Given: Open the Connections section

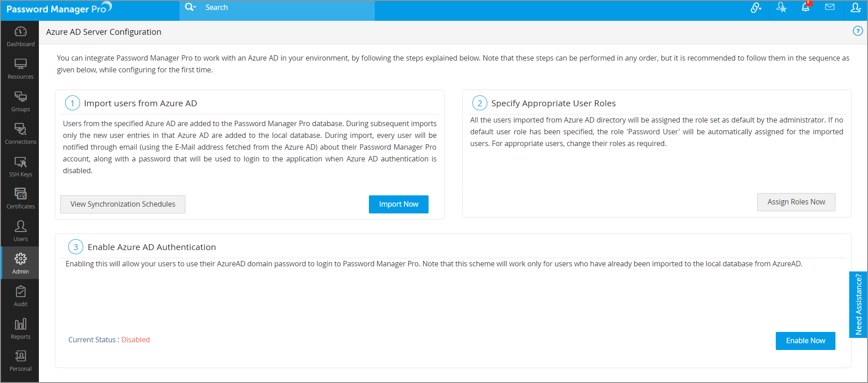Looking at the screenshot, I should [20, 134].
